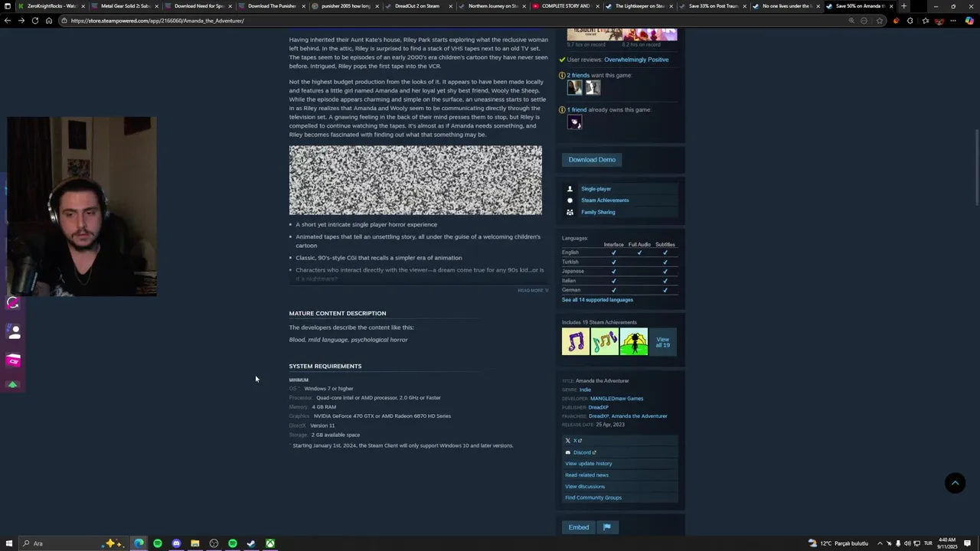The image size is (980, 551).
Task: Click the scroll-to-top round arrow button
Action: point(955,483)
